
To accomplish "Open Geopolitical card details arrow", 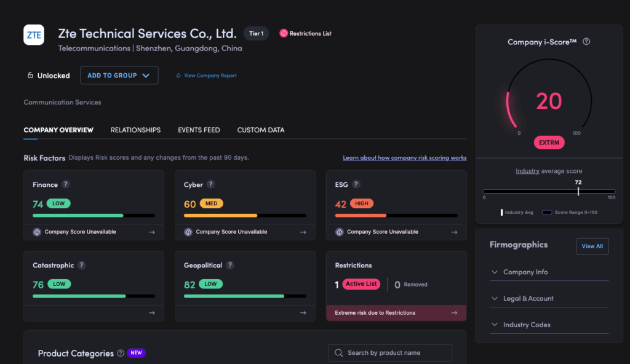I will [x=303, y=312].
